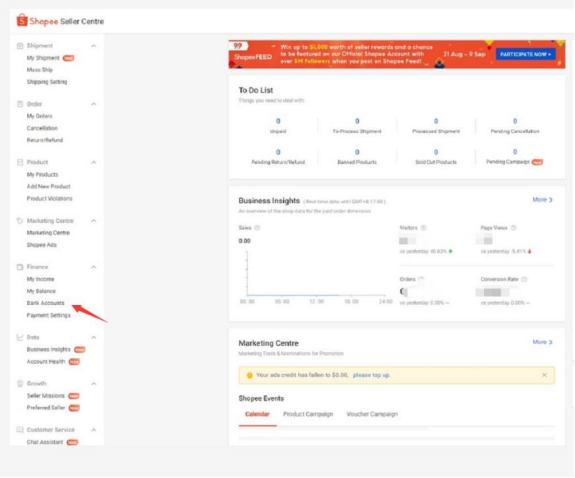Switch to the Product Campaign tab
This screenshot has width=575, height=478.
tap(308, 414)
